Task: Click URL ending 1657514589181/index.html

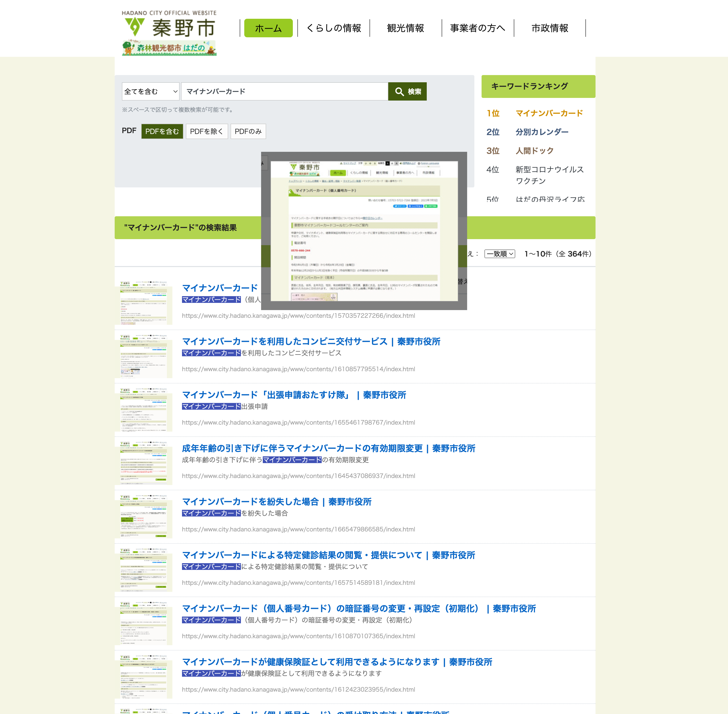Action: [298, 583]
